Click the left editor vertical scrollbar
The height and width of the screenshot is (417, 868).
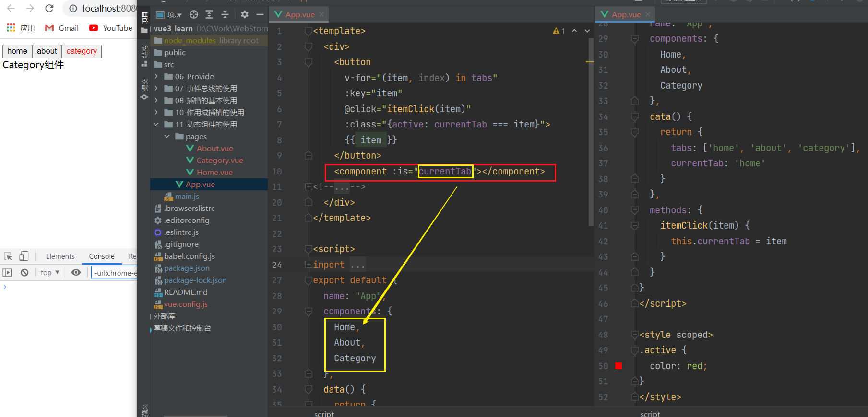[591, 132]
